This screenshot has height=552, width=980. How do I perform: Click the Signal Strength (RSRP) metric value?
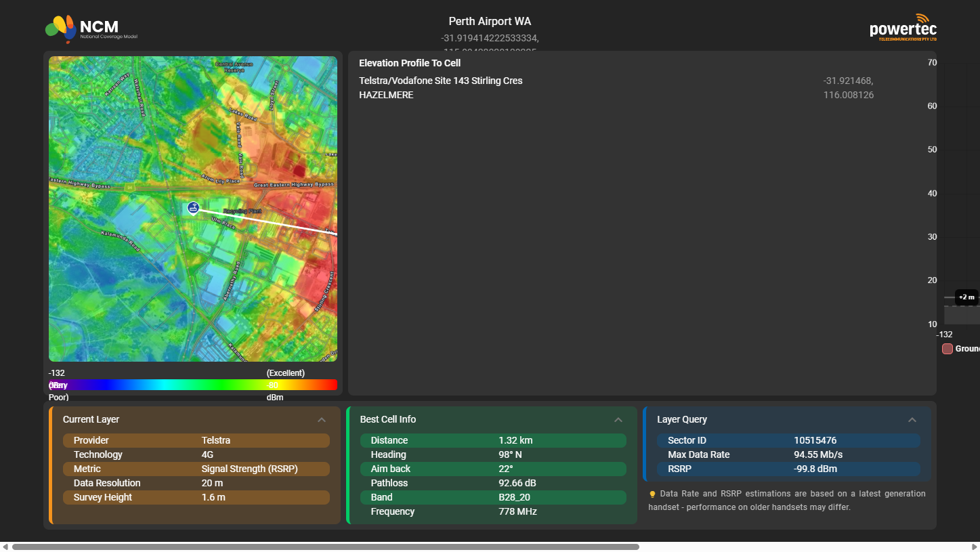pyautogui.click(x=250, y=469)
